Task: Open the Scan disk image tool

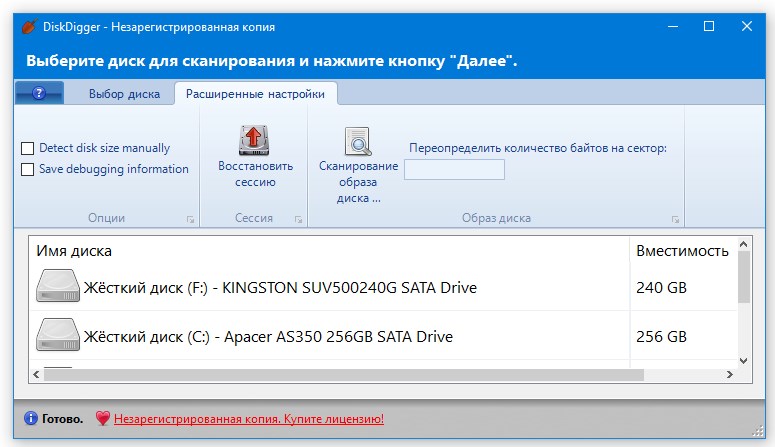Action: point(358,142)
